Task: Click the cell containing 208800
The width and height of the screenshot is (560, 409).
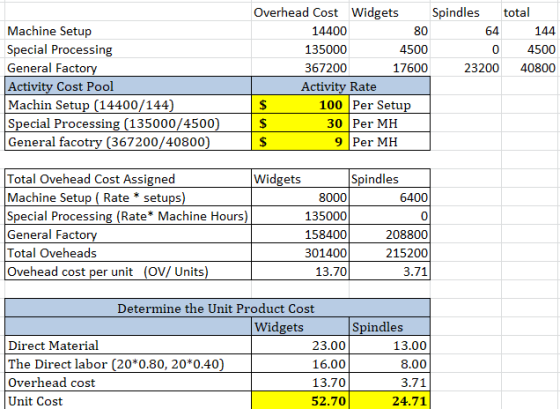Action: coord(390,234)
